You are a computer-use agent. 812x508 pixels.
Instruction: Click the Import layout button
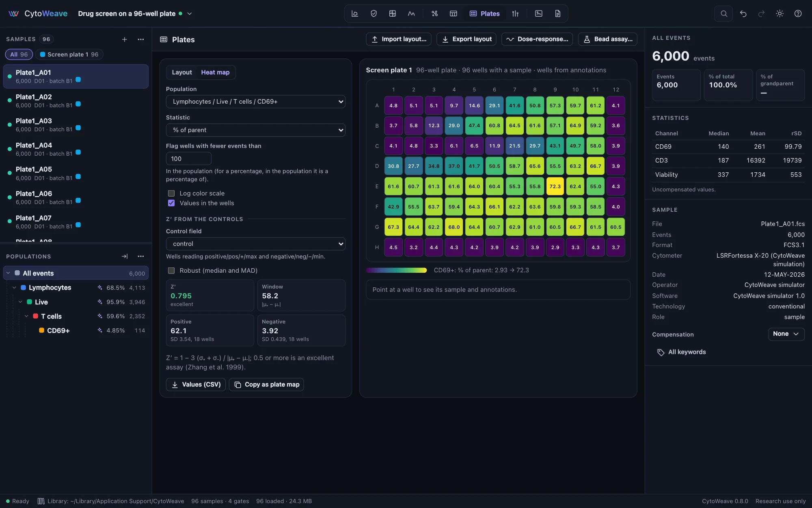click(399, 39)
